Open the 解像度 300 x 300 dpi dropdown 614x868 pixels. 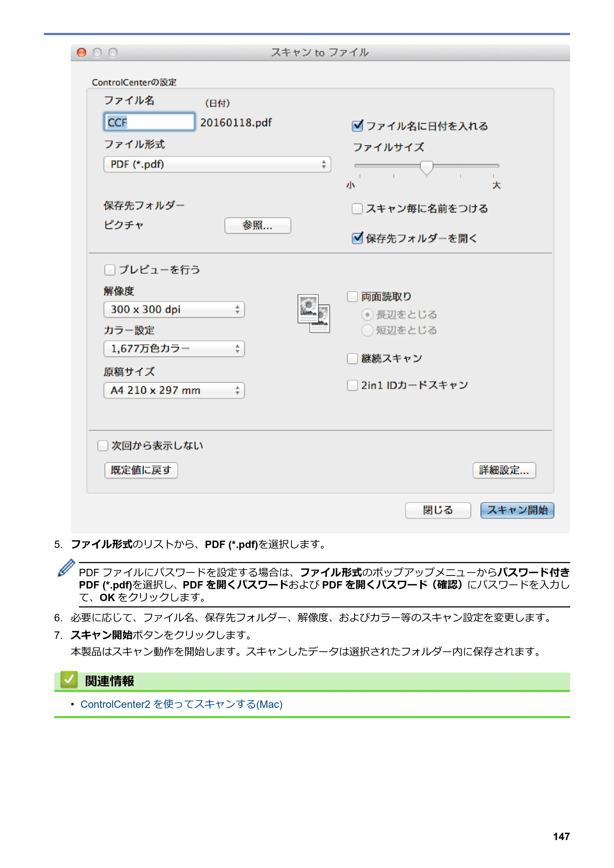point(174,310)
